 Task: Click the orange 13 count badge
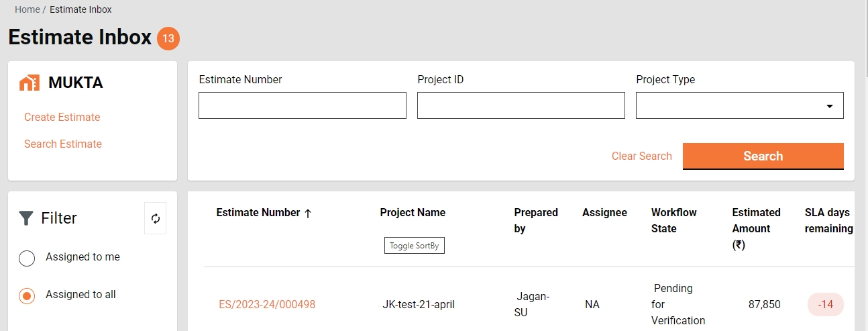pyautogui.click(x=168, y=38)
